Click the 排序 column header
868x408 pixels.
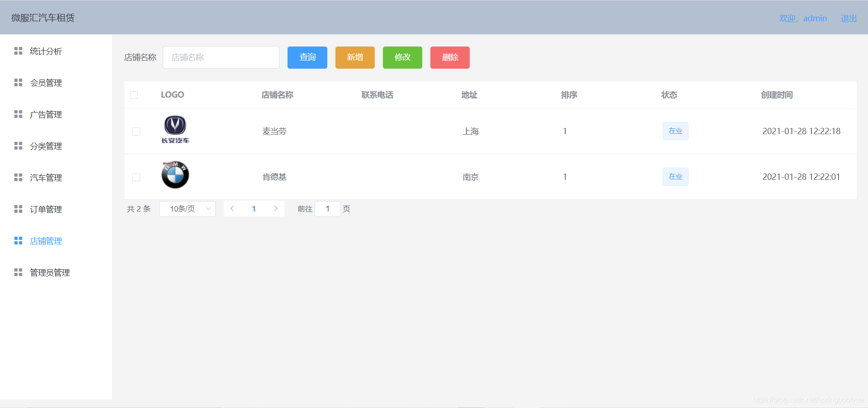[569, 95]
